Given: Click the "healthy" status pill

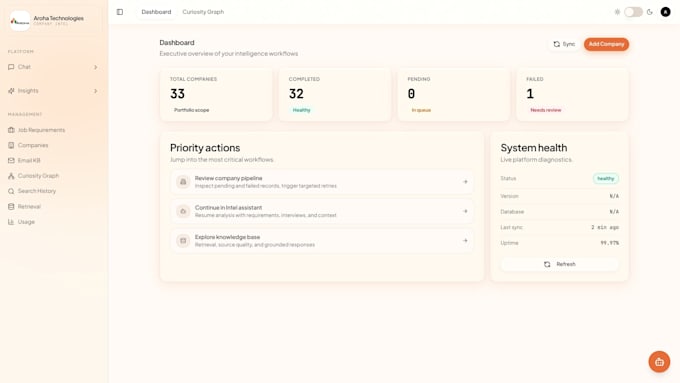Looking at the screenshot, I should (x=606, y=179).
